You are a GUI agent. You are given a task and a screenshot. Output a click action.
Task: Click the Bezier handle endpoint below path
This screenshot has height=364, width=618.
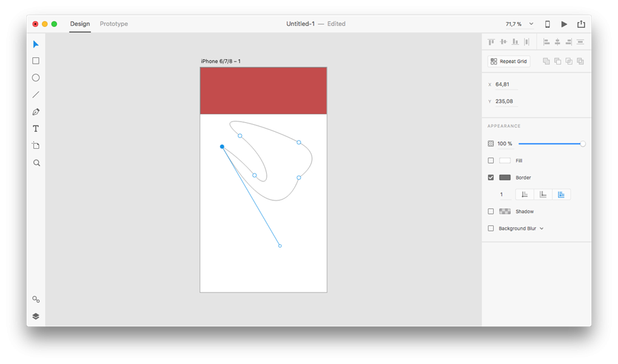point(280,246)
